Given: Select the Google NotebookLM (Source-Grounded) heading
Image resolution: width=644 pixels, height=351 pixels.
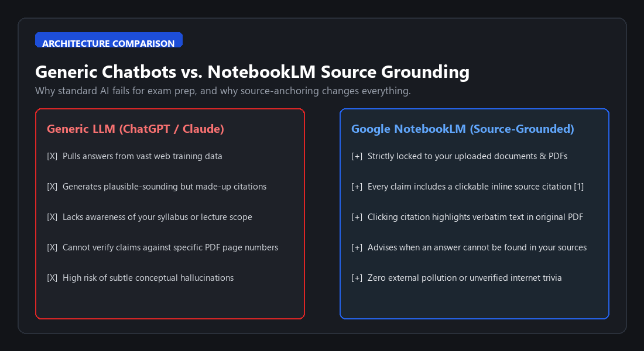Looking at the screenshot, I should point(463,129).
